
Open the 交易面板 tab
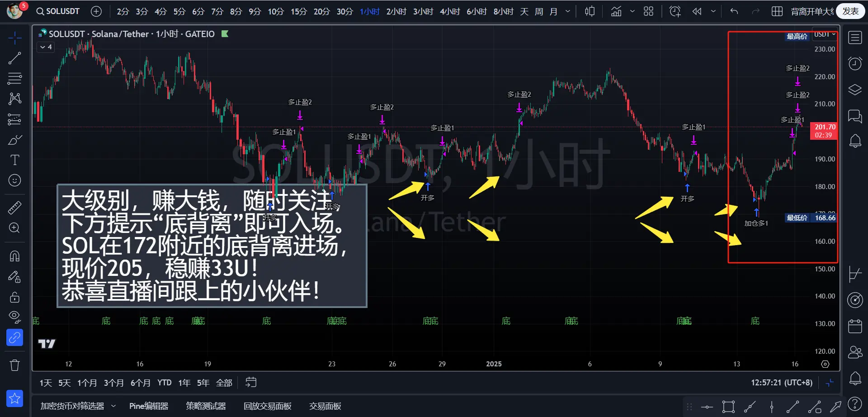pos(325,406)
